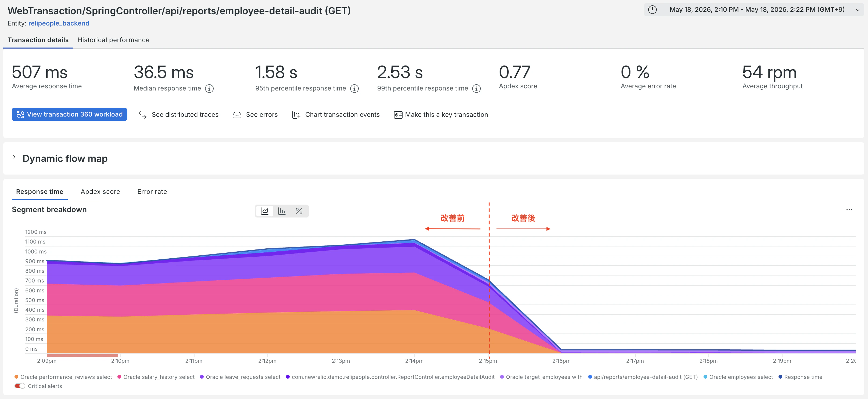Click the red alert marker on timeline
Screen dimensions: 868x399
[83, 355]
